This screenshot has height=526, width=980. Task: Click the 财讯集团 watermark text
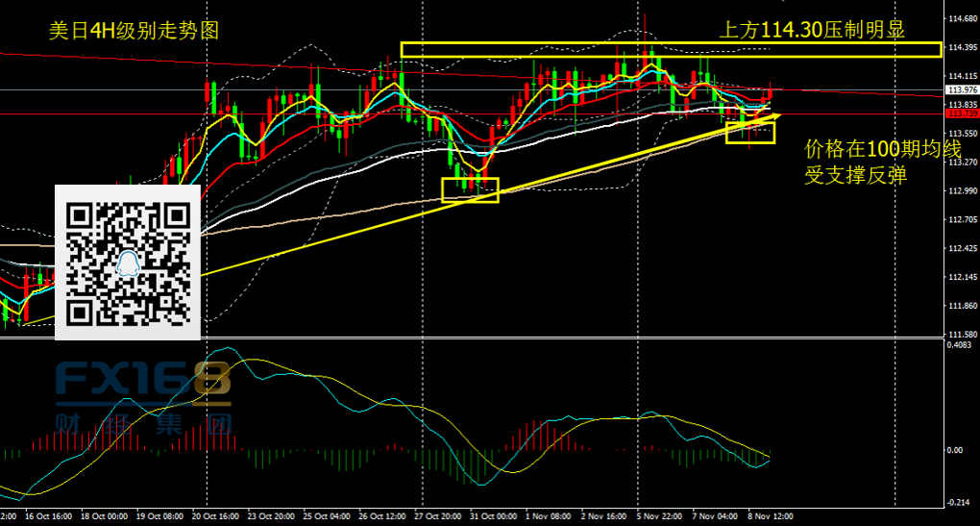tap(142, 423)
